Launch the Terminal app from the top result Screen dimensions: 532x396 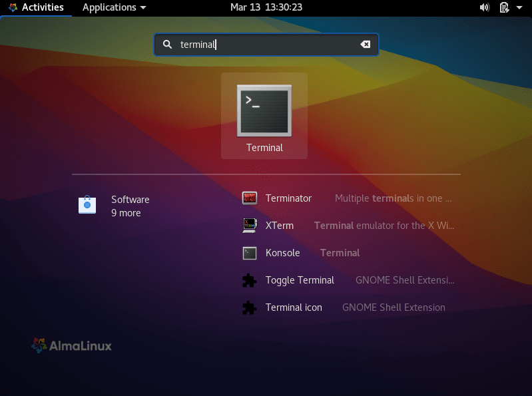click(264, 114)
